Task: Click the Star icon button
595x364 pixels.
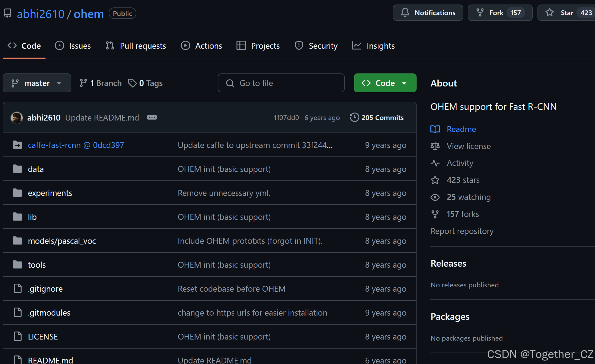Action: 549,13
